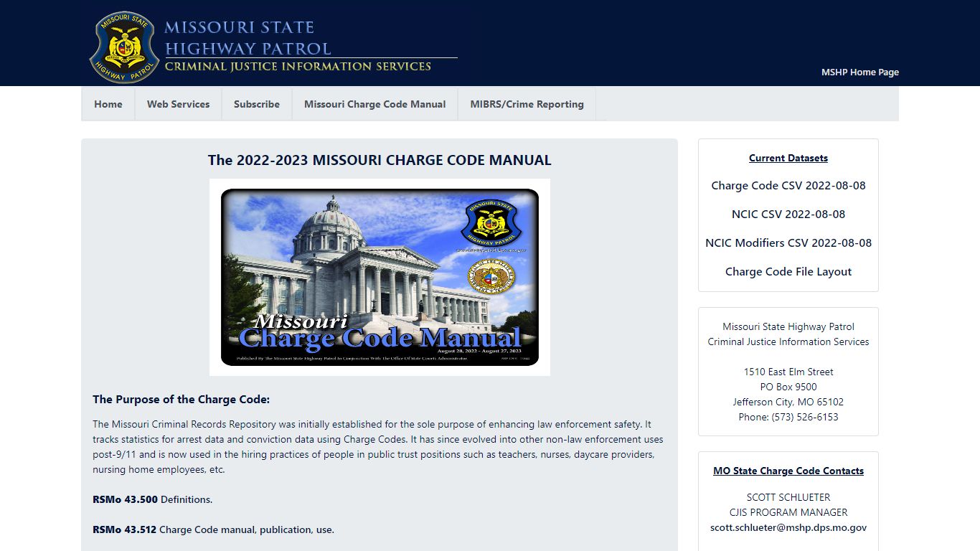Download Charge Code CSV 2022-08-08
The width and height of the screenshot is (980, 551).
788,185
